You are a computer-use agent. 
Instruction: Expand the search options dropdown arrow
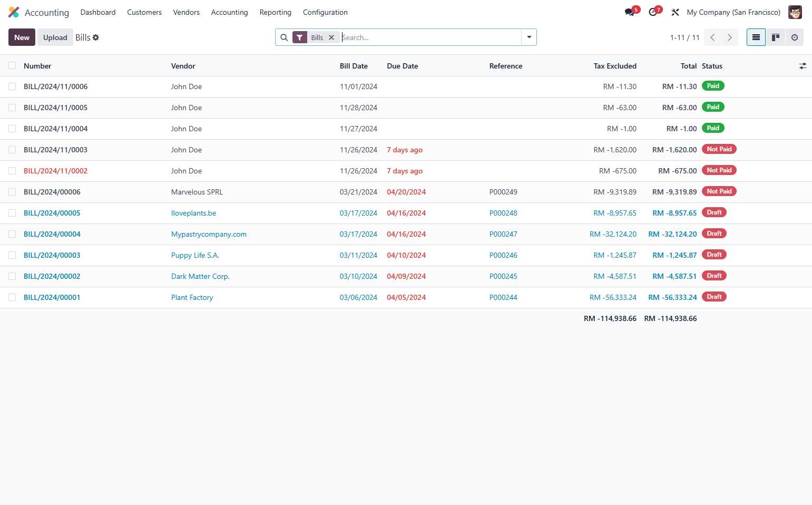coord(529,37)
